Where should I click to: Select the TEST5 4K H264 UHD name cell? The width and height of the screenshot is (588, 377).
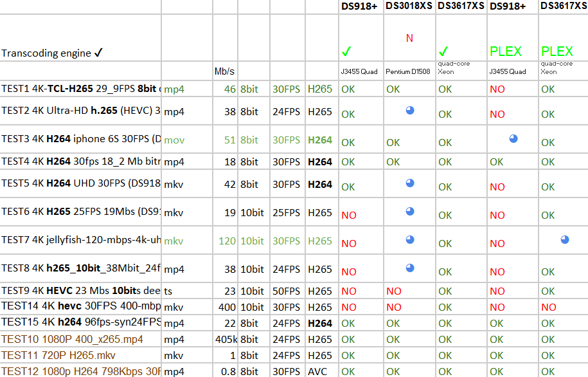tap(80, 183)
